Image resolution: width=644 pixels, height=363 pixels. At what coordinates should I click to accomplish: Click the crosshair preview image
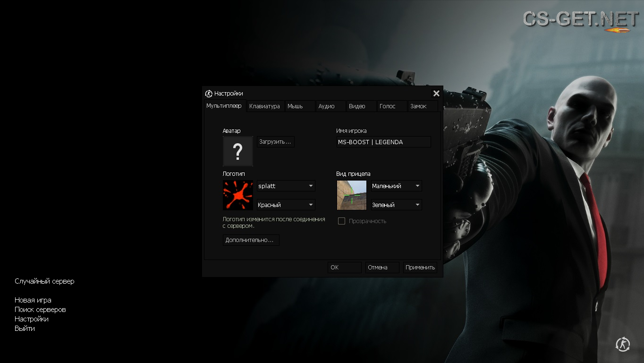tap(351, 195)
